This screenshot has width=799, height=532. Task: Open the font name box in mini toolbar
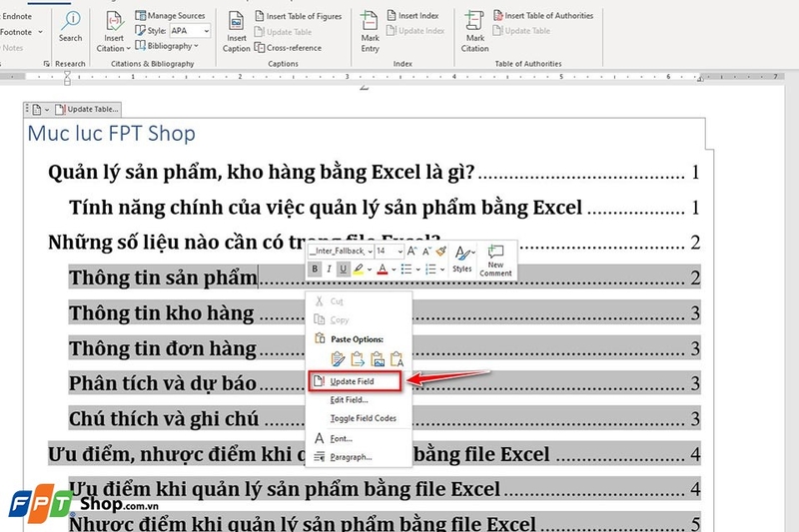point(341,251)
